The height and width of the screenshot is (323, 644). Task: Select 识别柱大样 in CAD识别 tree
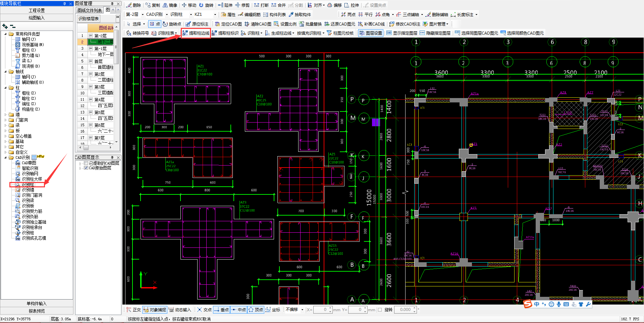tap(32, 179)
